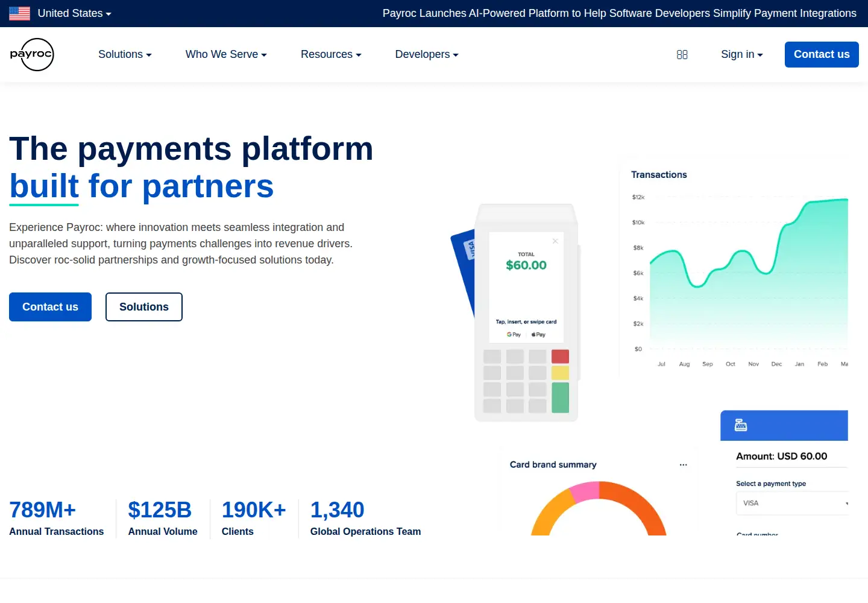Click Select a payment type label
Image resolution: width=868 pixels, height=603 pixels.
coord(770,484)
